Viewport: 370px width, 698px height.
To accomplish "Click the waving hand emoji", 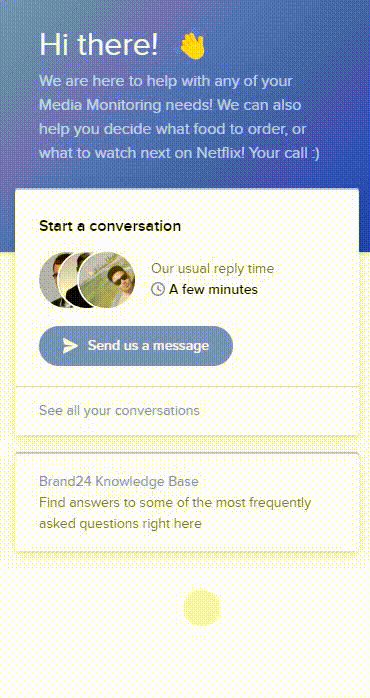I will [192, 45].
